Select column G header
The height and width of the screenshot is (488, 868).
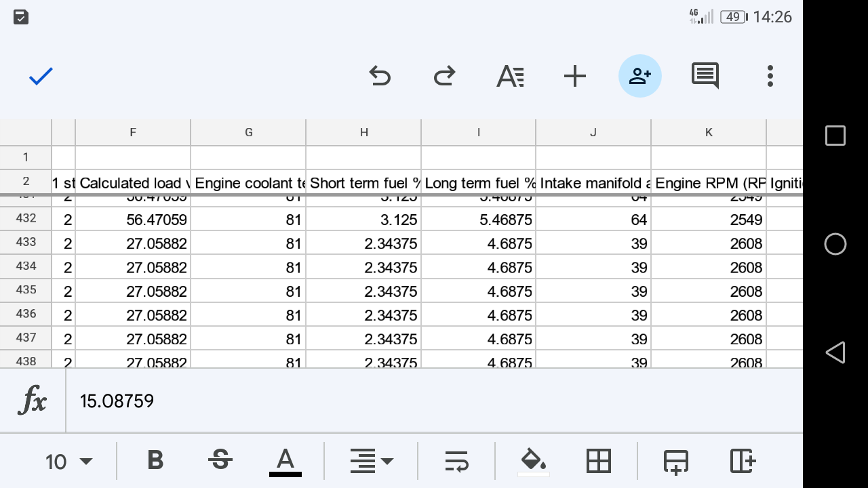[248, 132]
